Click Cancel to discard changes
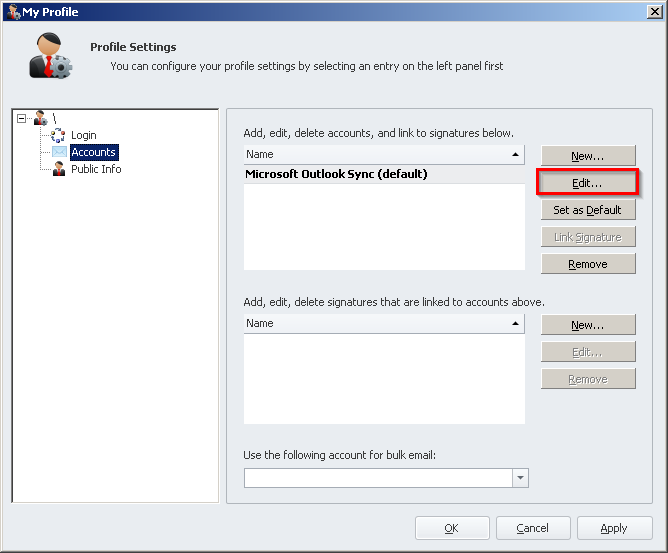The image size is (668, 553). tap(532, 528)
